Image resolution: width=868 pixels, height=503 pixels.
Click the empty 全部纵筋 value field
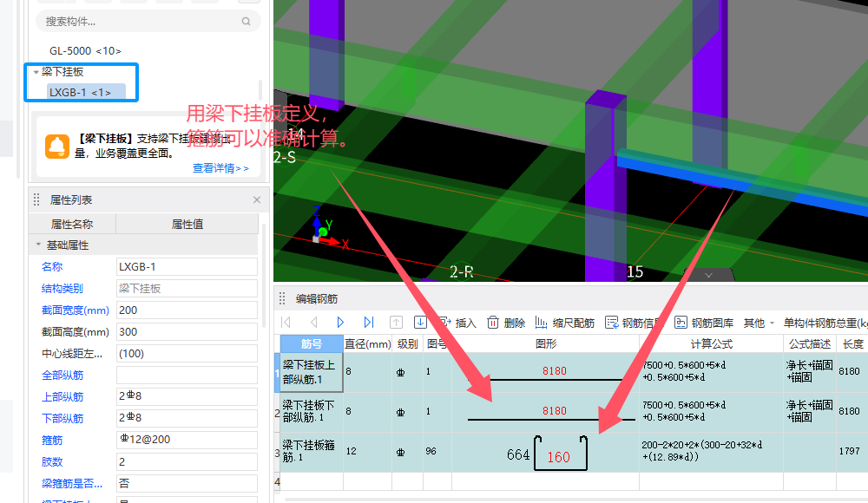coord(187,376)
